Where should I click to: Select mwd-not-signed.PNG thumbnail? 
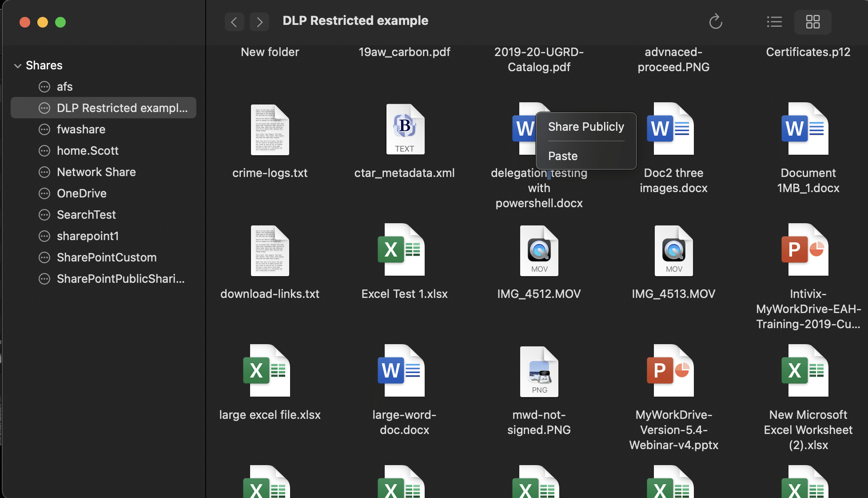tap(539, 372)
